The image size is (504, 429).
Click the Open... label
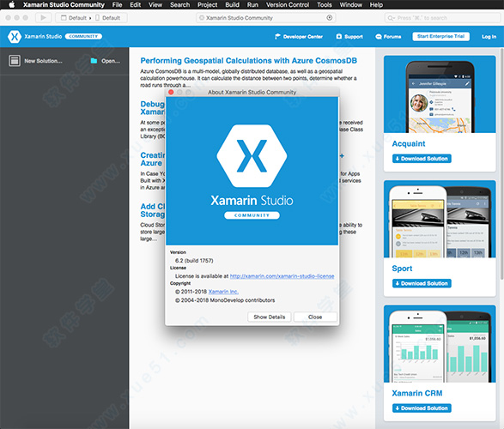(x=111, y=61)
